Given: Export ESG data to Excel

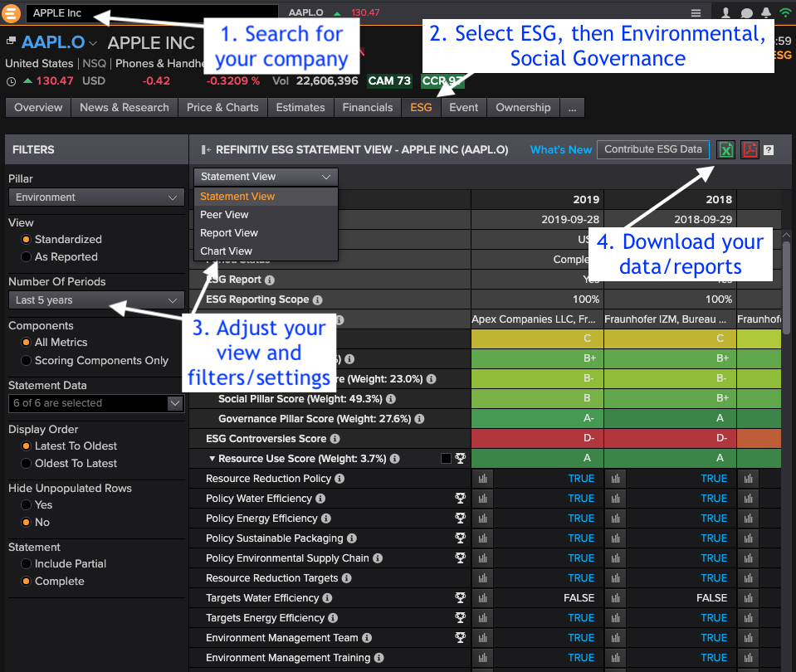Looking at the screenshot, I should [x=726, y=149].
